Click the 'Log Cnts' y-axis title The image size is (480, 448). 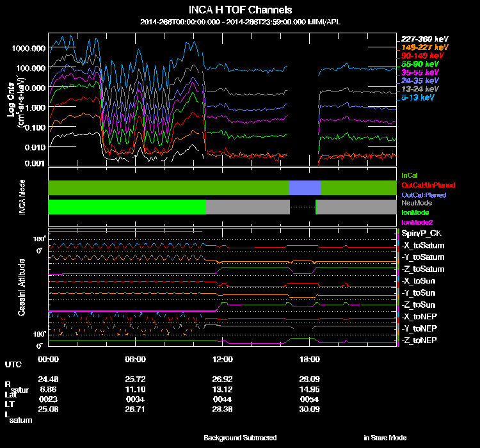(x=11, y=100)
